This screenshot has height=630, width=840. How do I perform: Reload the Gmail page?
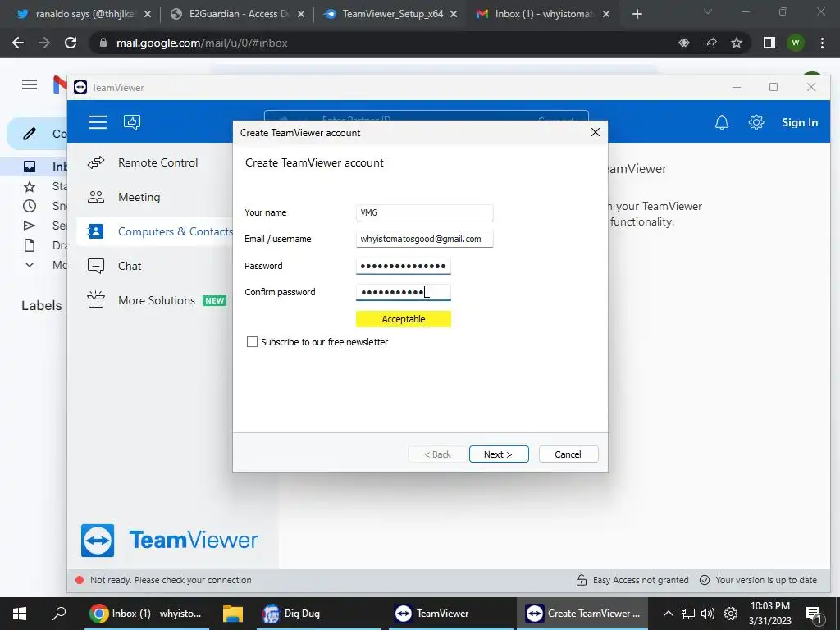71,43
